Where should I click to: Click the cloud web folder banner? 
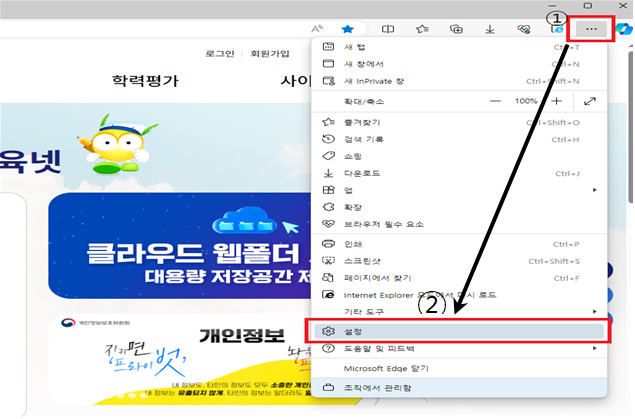coord(180,246)
